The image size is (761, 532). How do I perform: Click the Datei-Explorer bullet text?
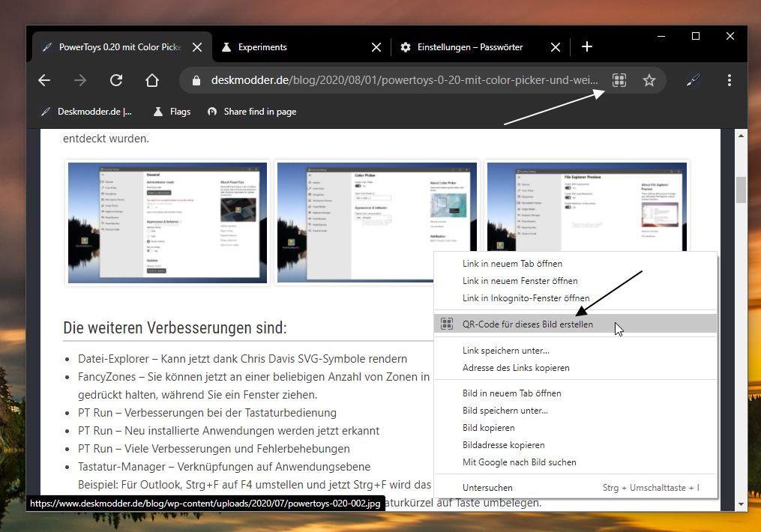243,359
